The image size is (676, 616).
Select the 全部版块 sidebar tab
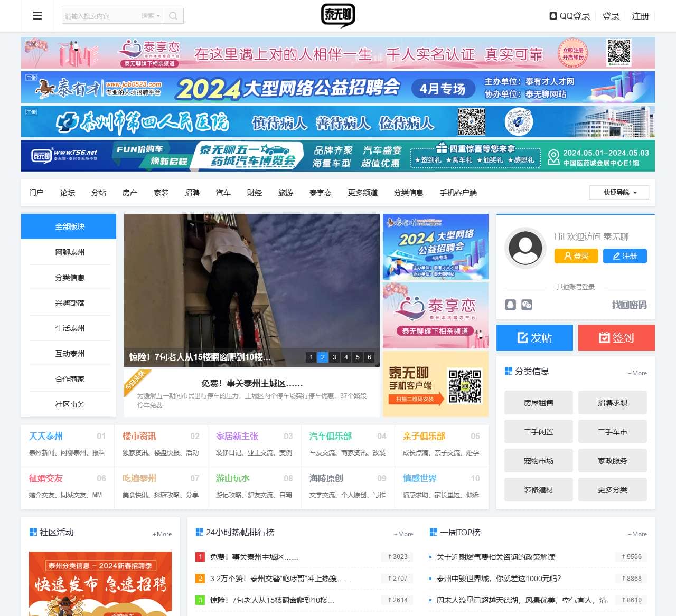(69, 226)
